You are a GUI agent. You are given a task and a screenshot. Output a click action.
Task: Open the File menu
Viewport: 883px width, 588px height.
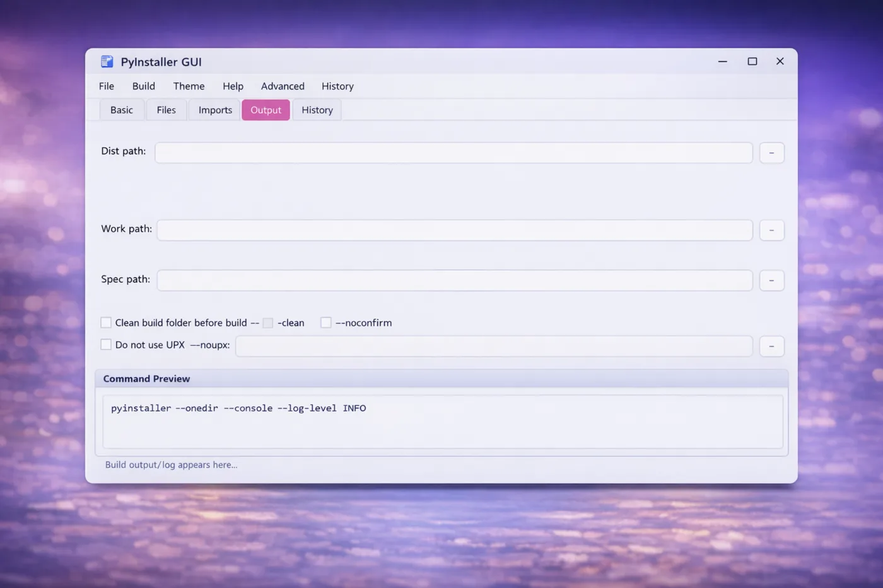click(x=106, y=86)
